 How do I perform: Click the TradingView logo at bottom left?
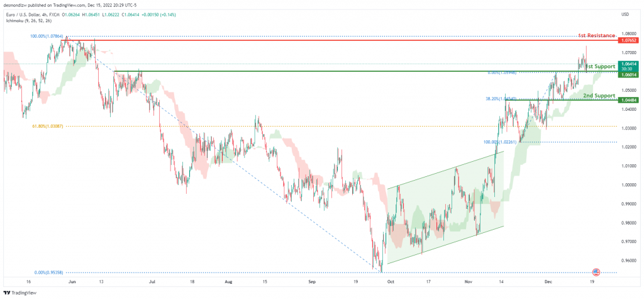click(19, 293)
